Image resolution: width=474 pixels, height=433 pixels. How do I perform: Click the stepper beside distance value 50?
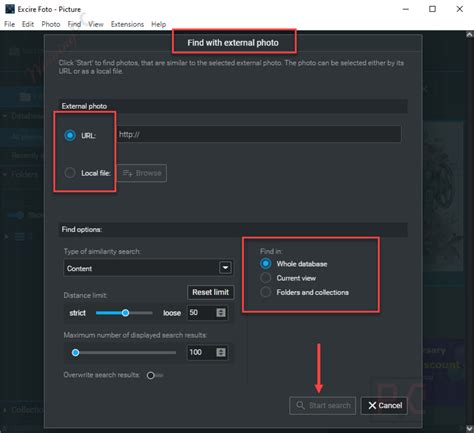pos(221,313)
